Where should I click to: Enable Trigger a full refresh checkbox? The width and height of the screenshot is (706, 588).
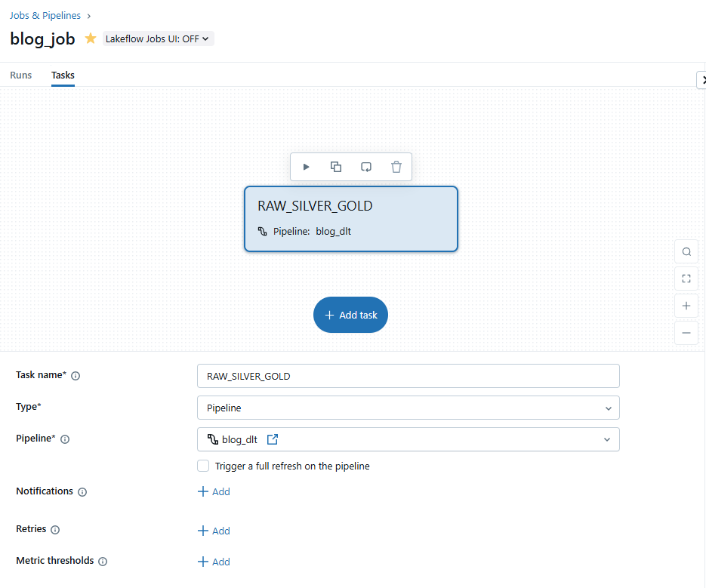pyautogui.click(x=203, y=466)
